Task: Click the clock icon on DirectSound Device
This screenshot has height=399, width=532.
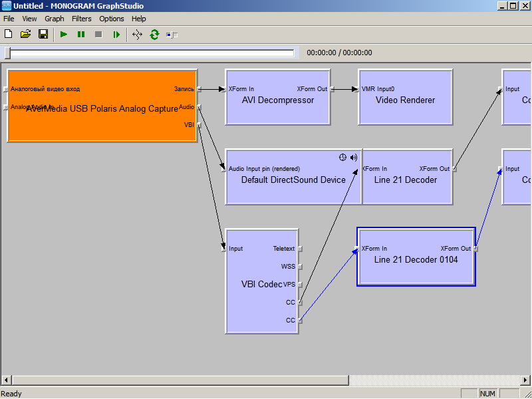Action: pyautogui.click(x=342, y=158)
